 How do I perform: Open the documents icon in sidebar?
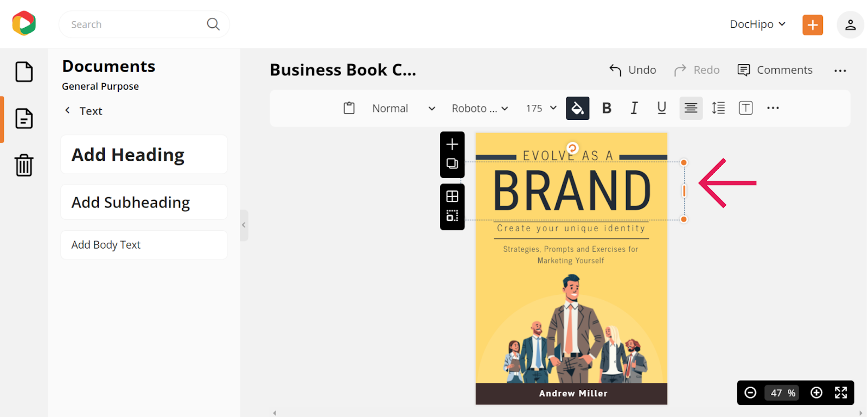(24, 118)
